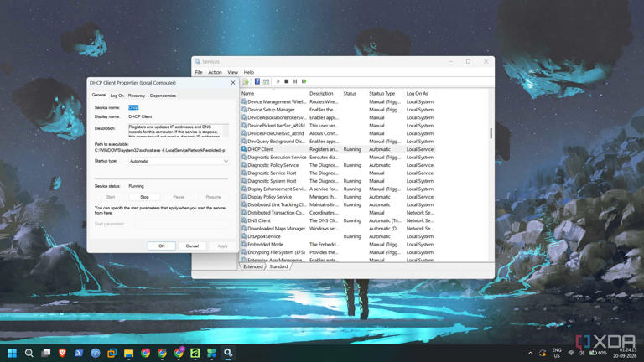
Task: Open the View menu in Services
Action: [233, 72]
